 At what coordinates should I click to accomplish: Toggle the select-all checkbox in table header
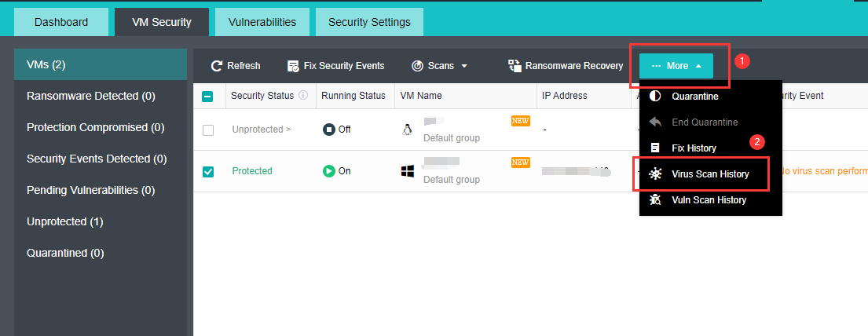tap(208, 97)
